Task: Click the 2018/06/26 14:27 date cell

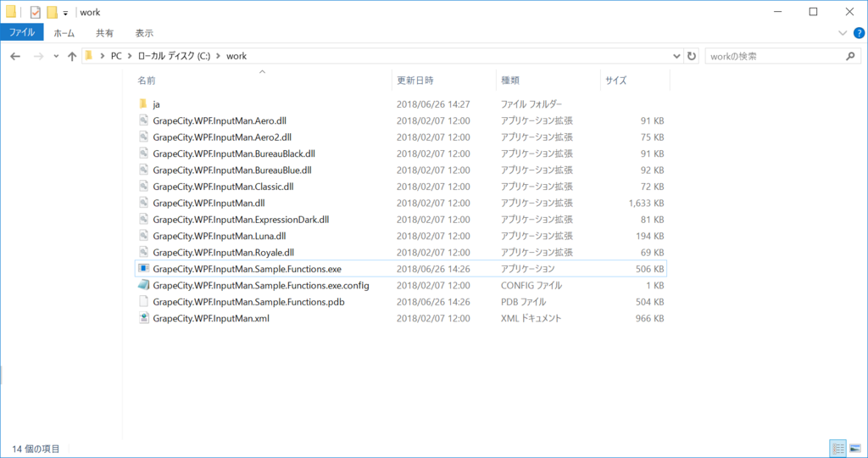Action: (x=433, y=104)
